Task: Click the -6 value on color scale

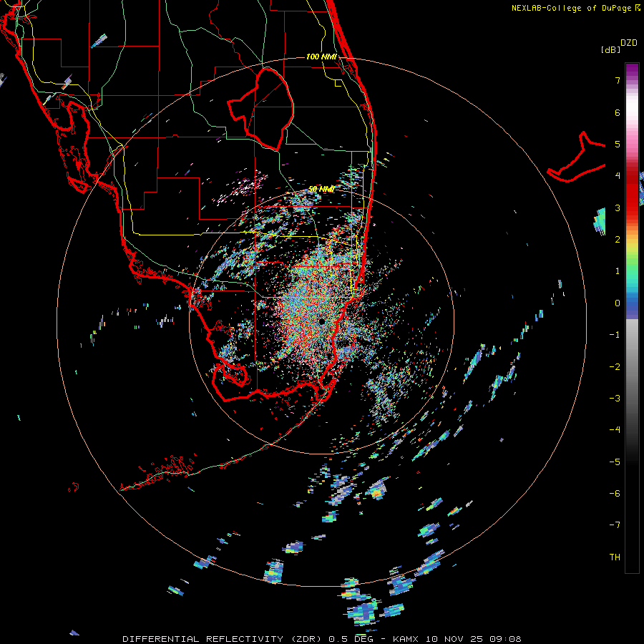Action: point(615,493)
